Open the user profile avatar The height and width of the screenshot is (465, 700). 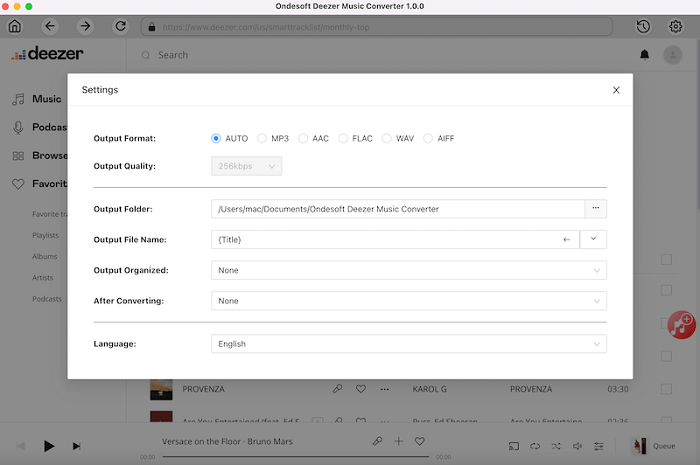click(672, 55)
